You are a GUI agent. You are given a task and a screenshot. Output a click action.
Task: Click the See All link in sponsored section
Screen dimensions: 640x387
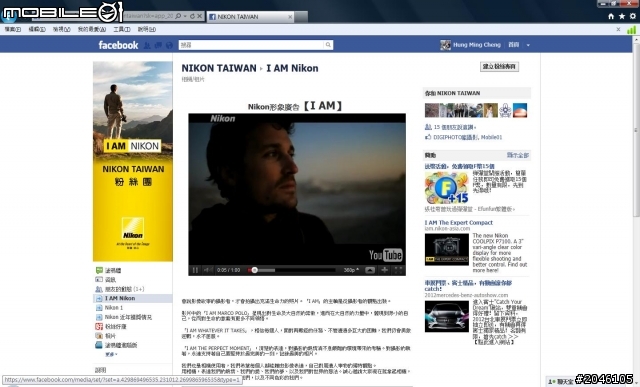click(x=518, y=155)
